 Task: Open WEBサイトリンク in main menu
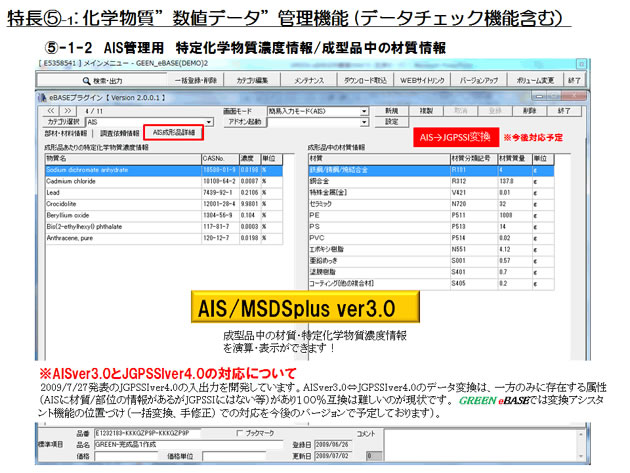coord(422,80)
